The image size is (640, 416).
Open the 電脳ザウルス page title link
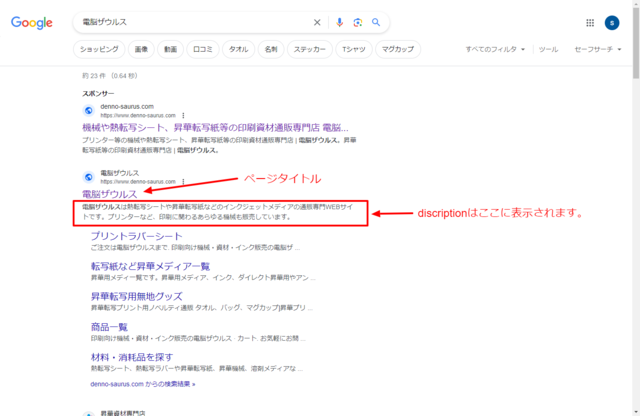point(109,194)
